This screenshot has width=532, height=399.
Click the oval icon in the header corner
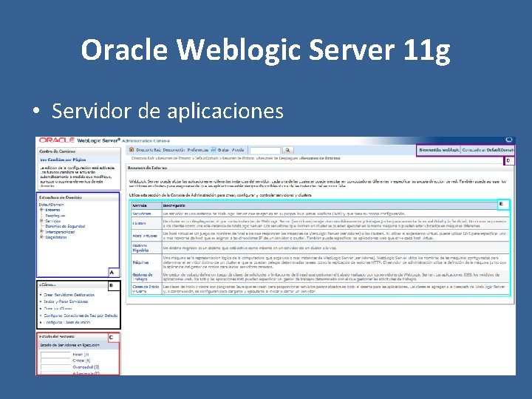508,140
